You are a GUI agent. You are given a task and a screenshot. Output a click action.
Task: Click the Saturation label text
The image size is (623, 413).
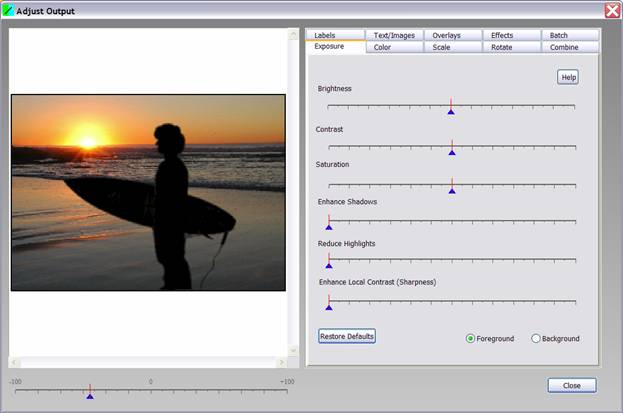pyautogui.click(x=333, y=164)
